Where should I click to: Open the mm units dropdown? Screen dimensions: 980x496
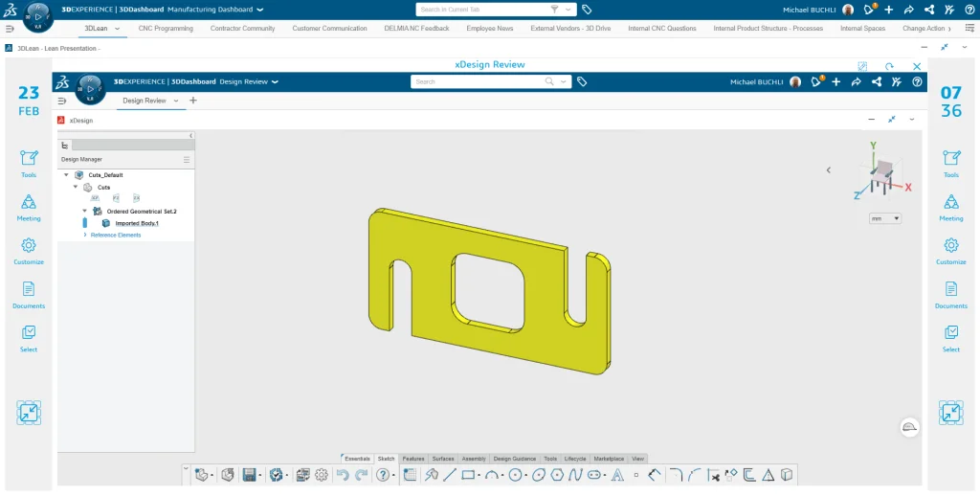pyautogui.click(x=884, y=218)
